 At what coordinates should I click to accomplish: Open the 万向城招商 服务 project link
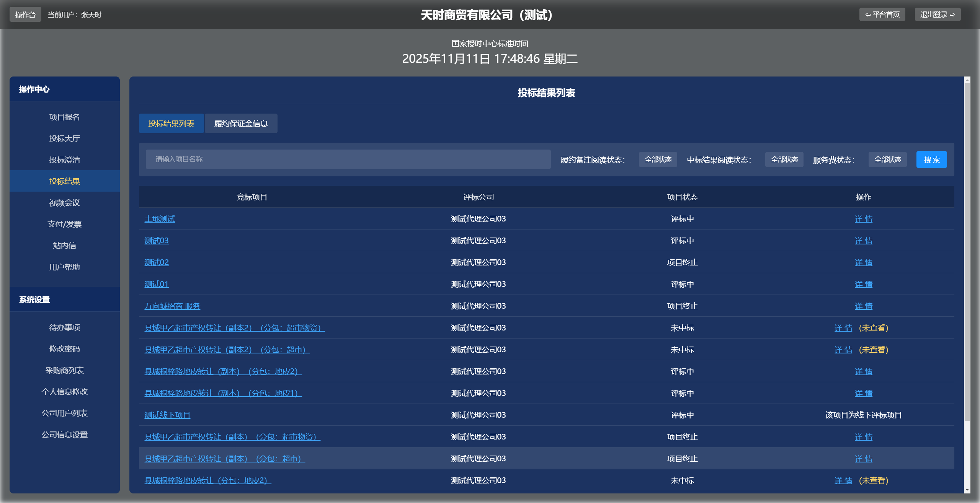pyautogui.click(x=172, y=306)
